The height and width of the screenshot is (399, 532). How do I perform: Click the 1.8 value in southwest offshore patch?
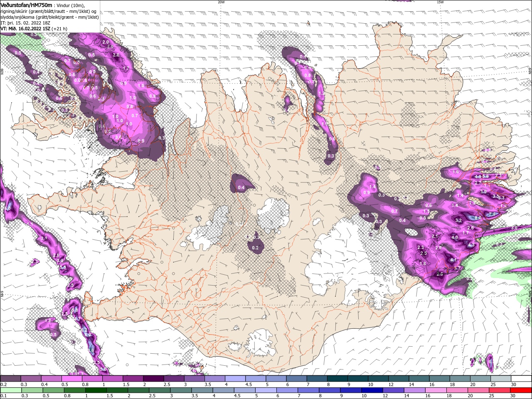pyautogui.click(x=47, y=320)
